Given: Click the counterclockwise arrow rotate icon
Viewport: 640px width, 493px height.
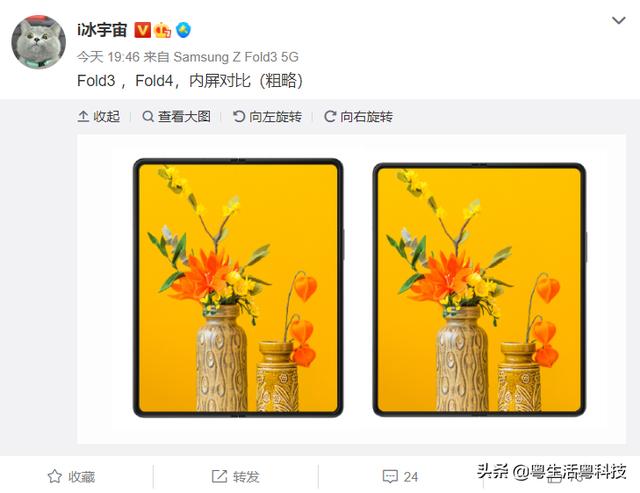Looking at the screenshot, I should (x=238, y=117).
